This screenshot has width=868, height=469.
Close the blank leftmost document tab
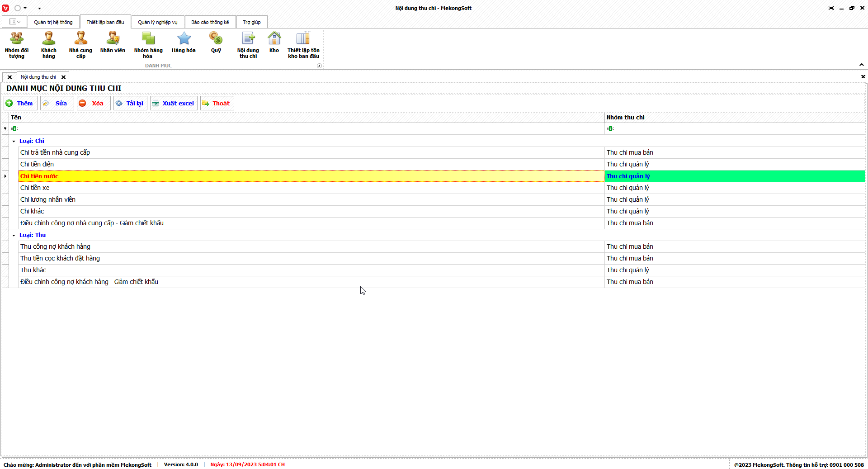point(9,77)
